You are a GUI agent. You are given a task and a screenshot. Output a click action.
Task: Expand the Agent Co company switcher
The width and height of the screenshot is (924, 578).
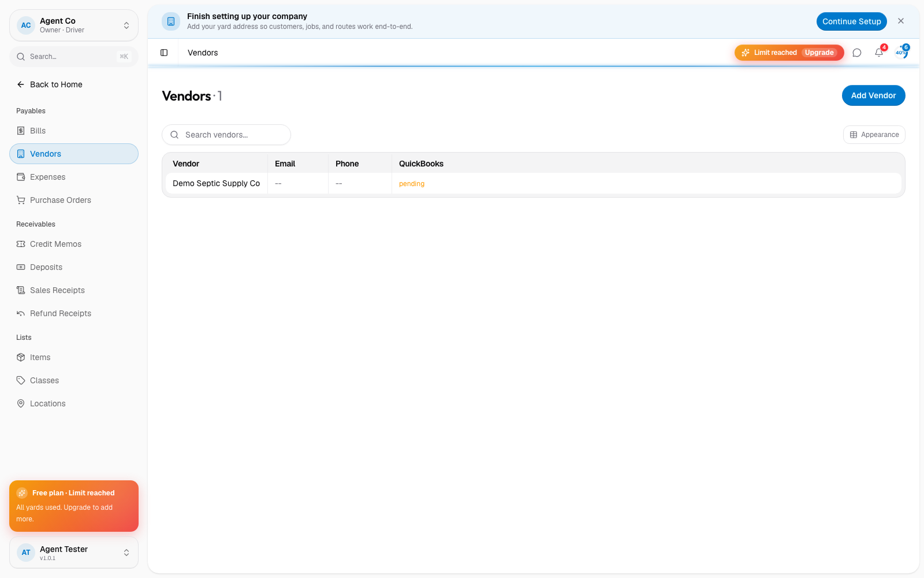click(74, 25)
